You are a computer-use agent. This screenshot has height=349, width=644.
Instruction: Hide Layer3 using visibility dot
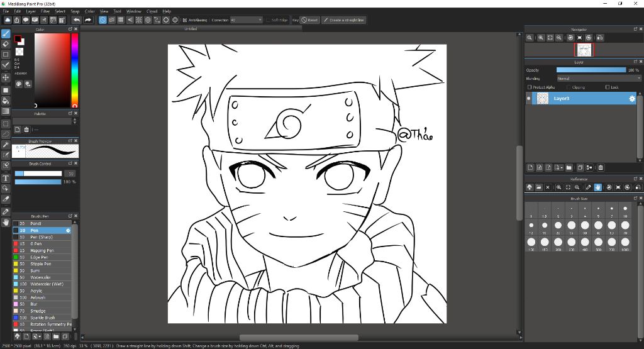[x=528, y=99]
